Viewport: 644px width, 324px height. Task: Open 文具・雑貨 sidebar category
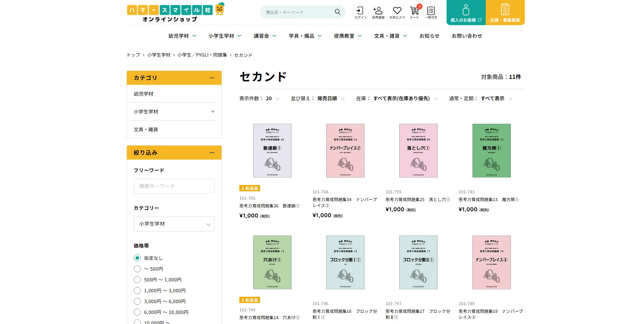pyautogui.click(x=174, y=130)
